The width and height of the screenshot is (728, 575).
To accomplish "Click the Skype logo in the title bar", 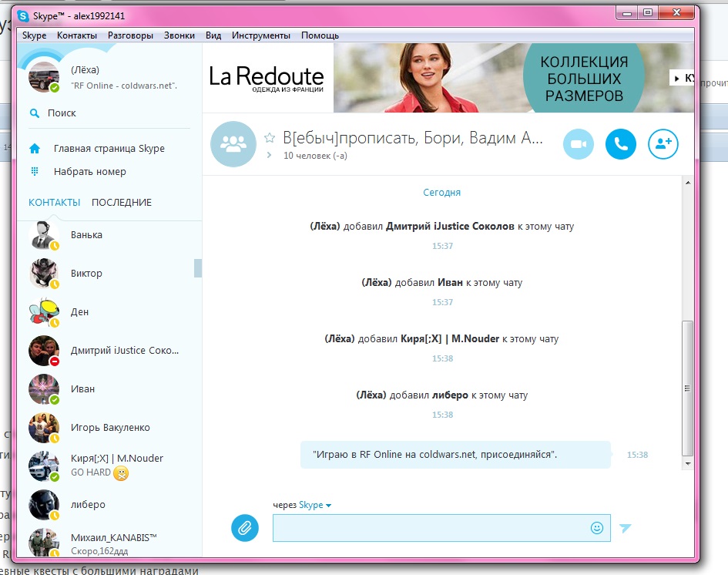I will pos(23,15).
